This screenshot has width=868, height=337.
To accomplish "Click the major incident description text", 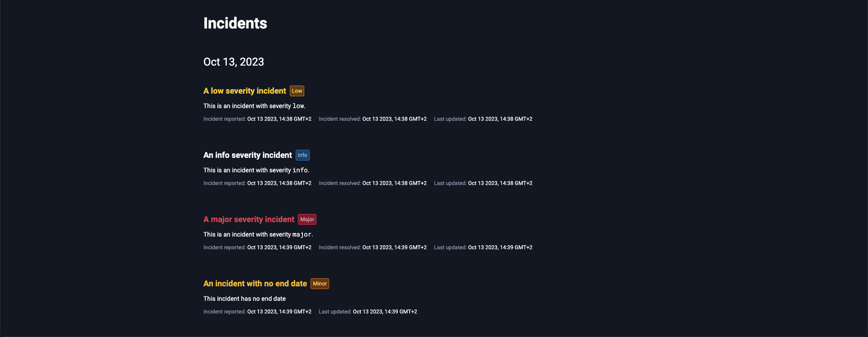I will pos(258,234).
